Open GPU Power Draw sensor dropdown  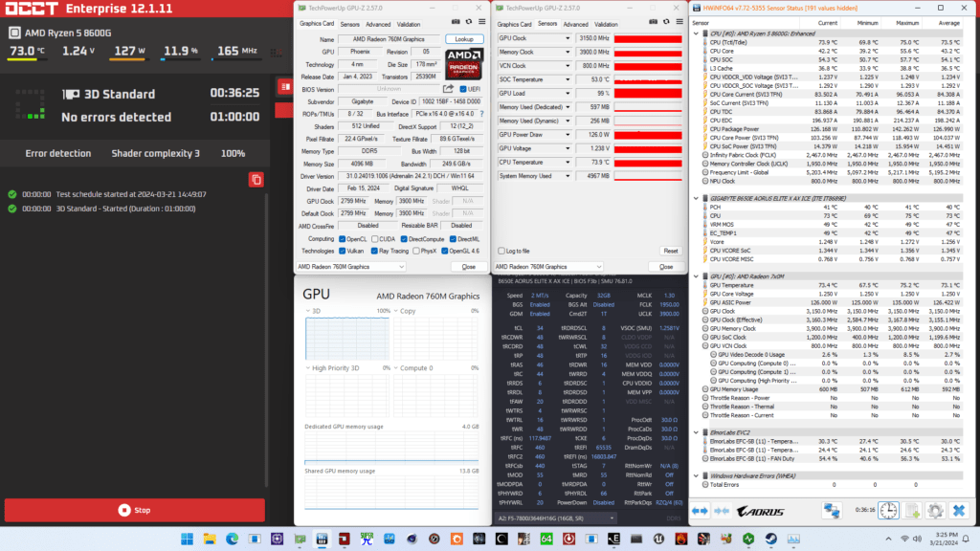pos(568,135)
